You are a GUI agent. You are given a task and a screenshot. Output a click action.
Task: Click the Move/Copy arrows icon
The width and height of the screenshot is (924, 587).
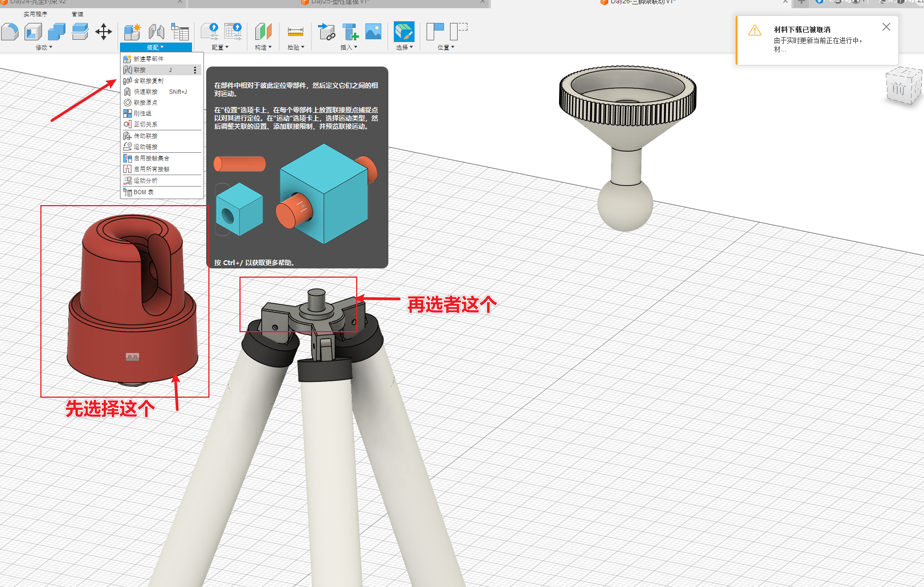tap(103, 32)
